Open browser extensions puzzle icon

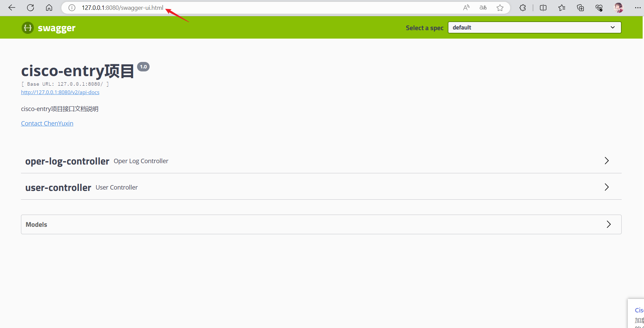pos(523,7)
